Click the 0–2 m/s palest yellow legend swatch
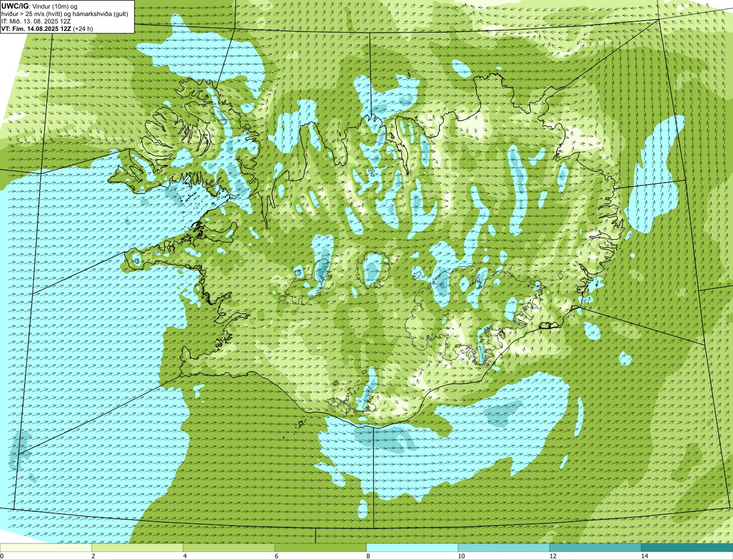Screen dimensions: 733x560 (46, 547)
